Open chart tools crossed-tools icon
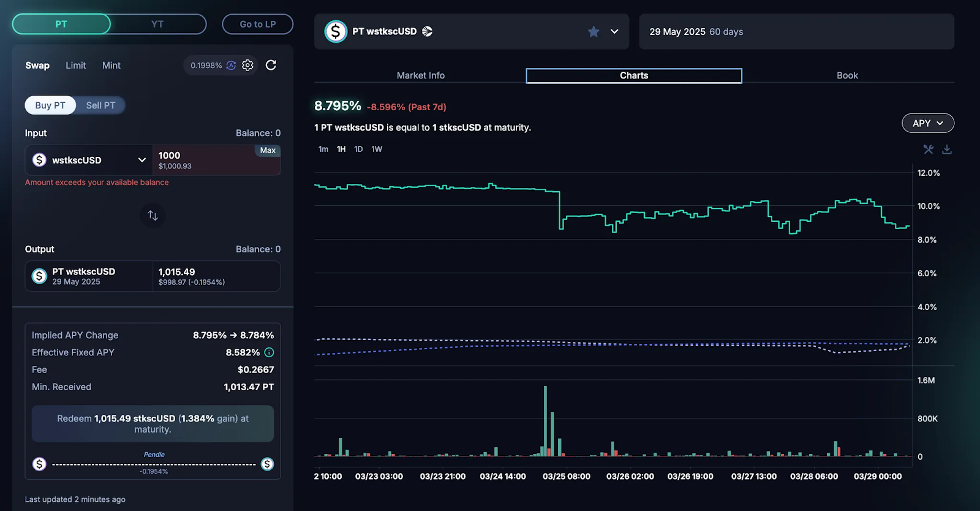980x511 pixels. 929,149
